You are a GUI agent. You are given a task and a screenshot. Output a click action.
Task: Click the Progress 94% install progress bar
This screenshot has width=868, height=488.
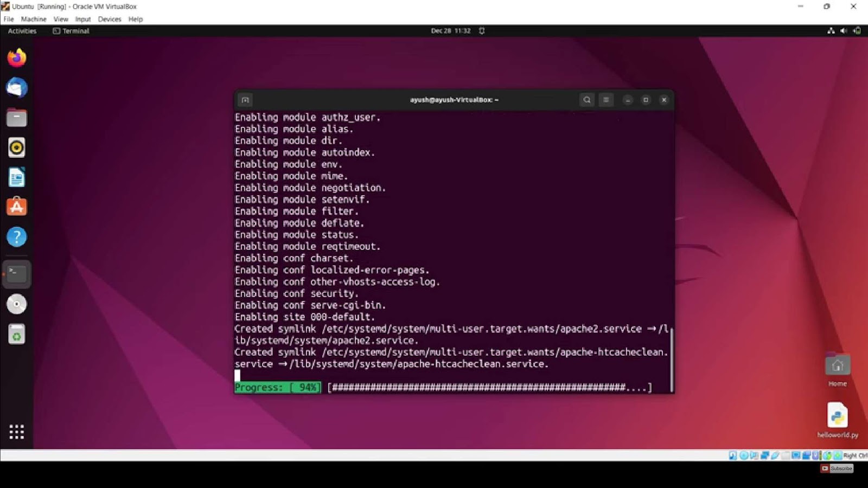(x=443, y=387)
